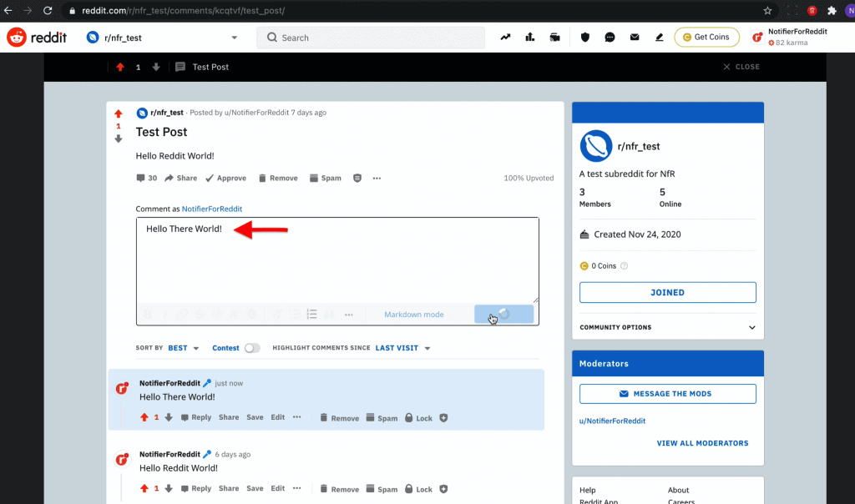Downvote the post beside the Test Post title

[119, 139]
